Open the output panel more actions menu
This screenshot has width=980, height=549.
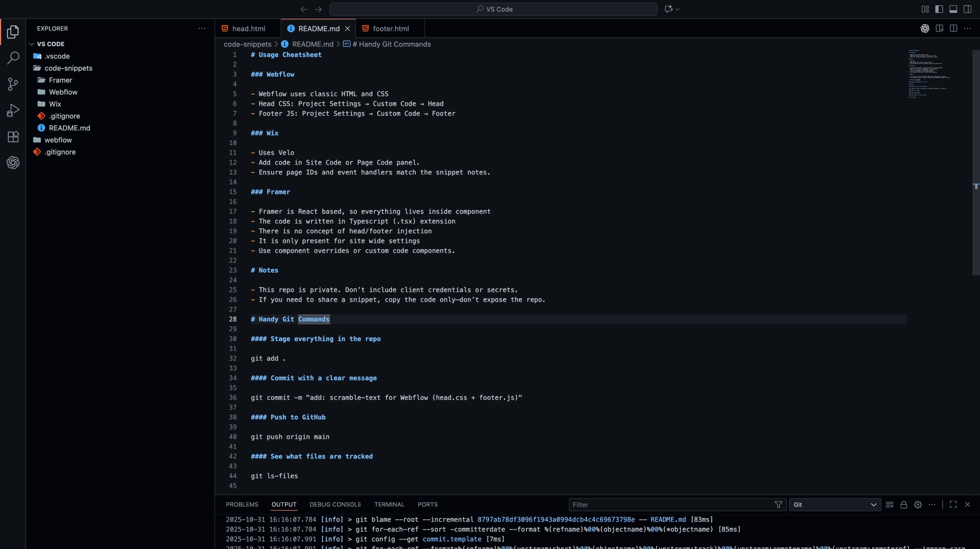932,505
